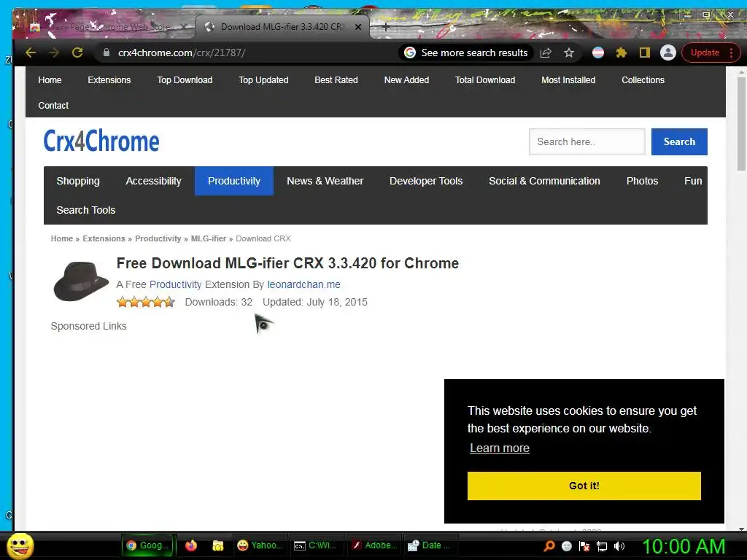The width and height of the screenshot is (747, 560).
Task: Open Best Rated menu item
Action: [x=336, y=80]
